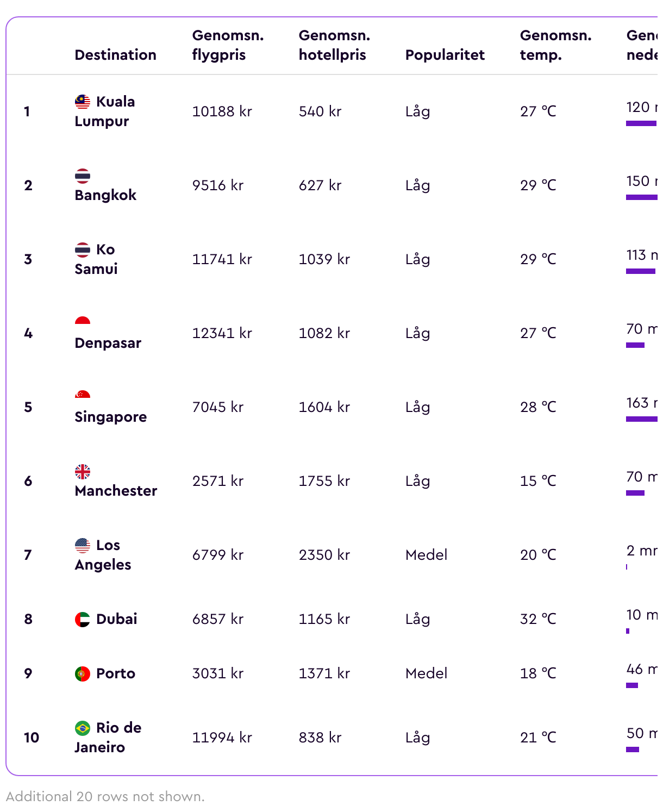This screenshot has height=812, width=663.
Task: Click the Malaysia flag icon beside Kuala Lumpur
Action: (x=83, y=102)
